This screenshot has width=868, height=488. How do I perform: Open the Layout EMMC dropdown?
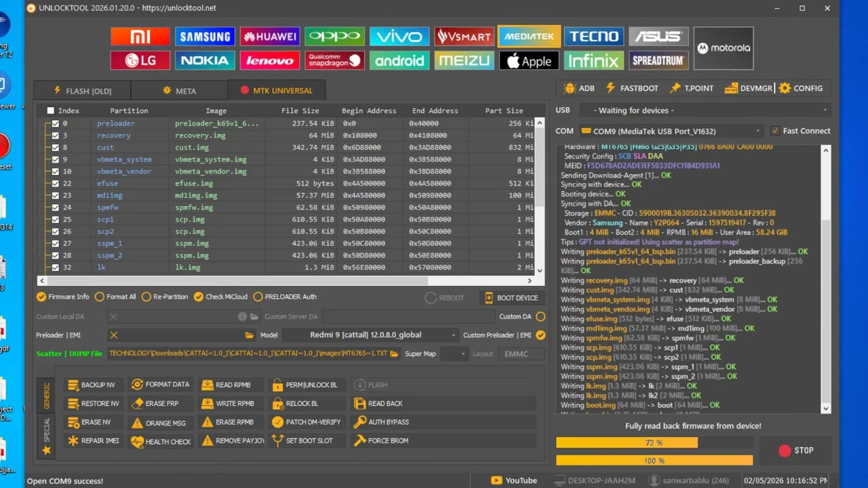[521, 354]
